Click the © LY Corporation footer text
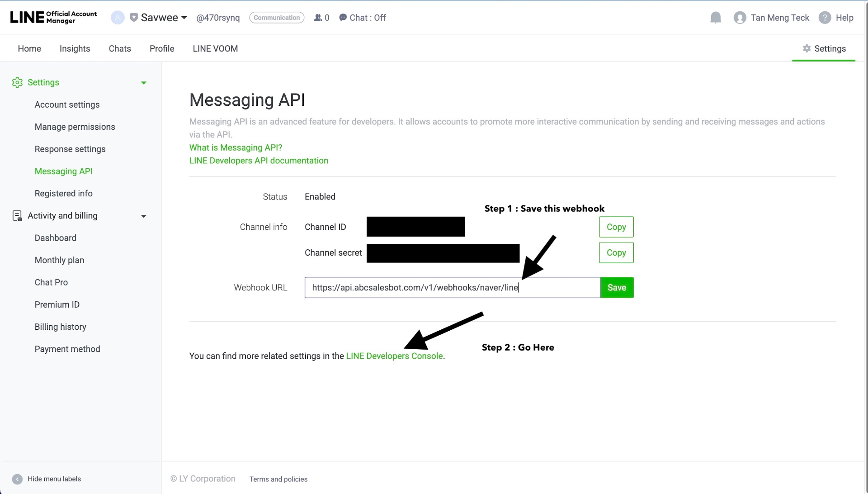 click(x=203, y=479)
